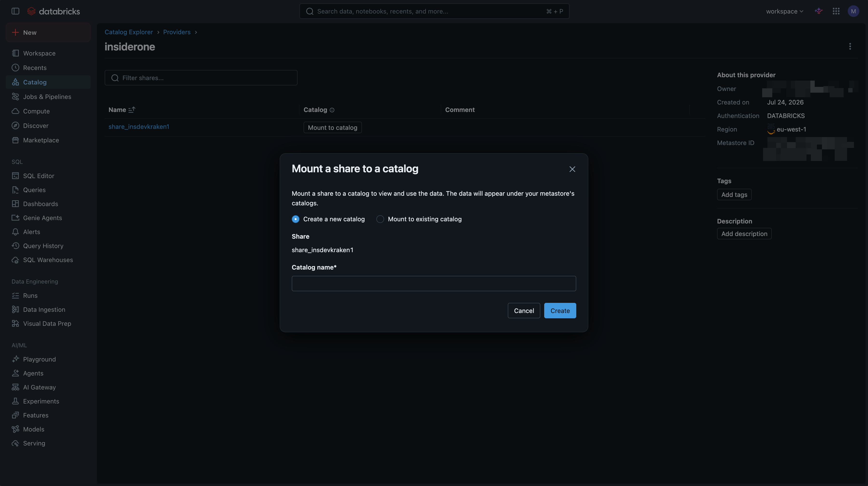868x486 pixels.
Task: Click the Dashboards icon
Action: coord(15,204)
